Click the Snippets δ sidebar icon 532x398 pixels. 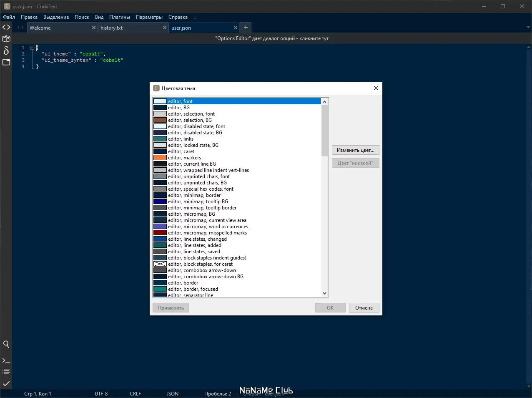(6, 50)
